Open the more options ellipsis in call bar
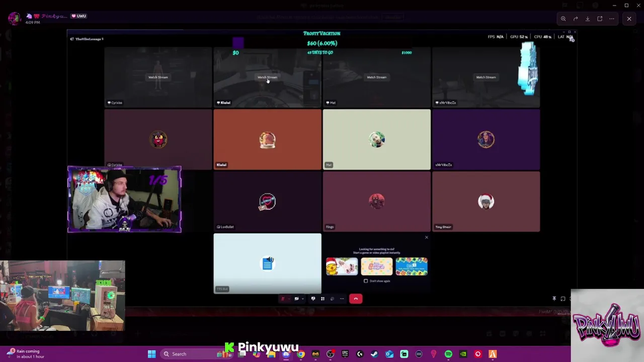The width and height of the screenshot is (644, 362). (x=342, y=299)
